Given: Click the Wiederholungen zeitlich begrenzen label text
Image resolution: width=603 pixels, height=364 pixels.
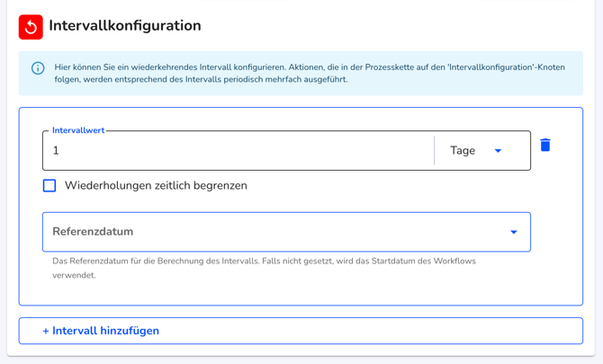Looking at the screenshot, I should (x=156, y=185).
